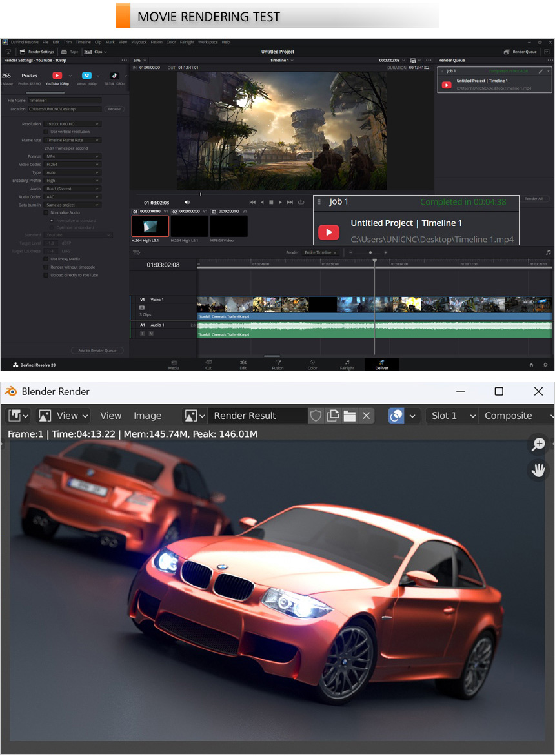Activate the Blender pan hand icon
The image size is (555, 756).
(538, 469)
